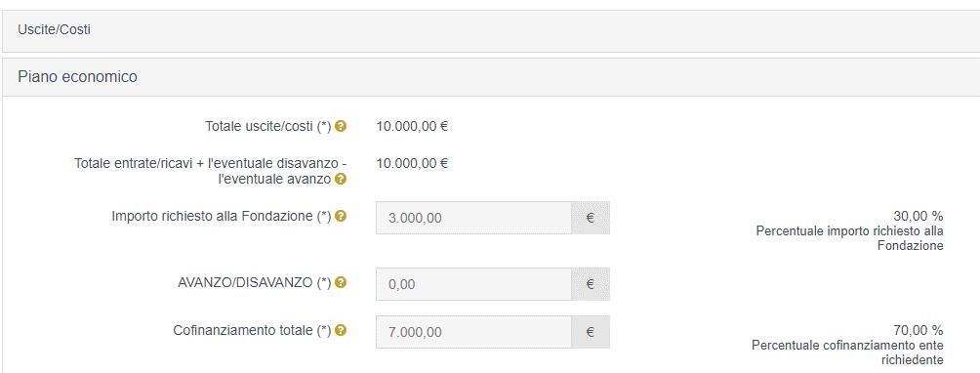Click the Importo richiesto alla Fondazione label
Image resolution: width=980 pixels, height=373 pixels.
tap(222, 216)
